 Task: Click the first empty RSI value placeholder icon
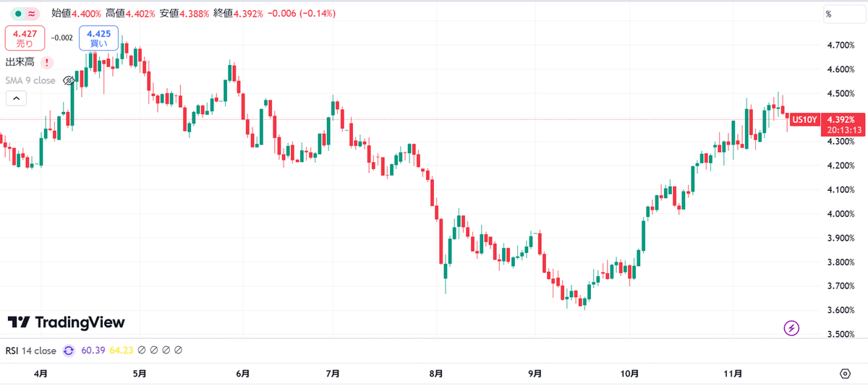(x=142, y=351)
